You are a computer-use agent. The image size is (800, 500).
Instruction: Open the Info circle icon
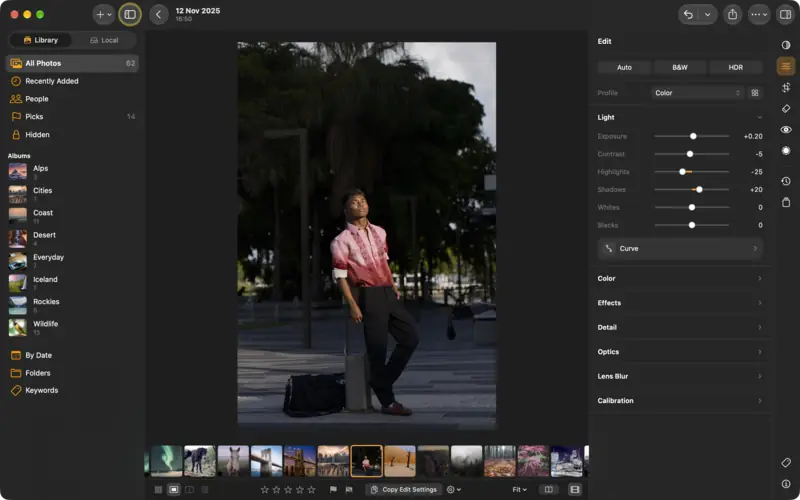pyautogui.click(x=786, y=484)
